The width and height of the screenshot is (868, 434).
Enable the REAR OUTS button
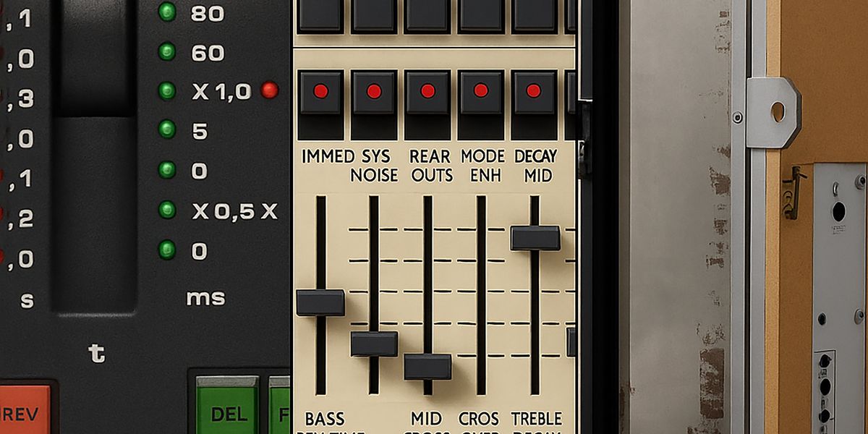[x=427, y=92]
